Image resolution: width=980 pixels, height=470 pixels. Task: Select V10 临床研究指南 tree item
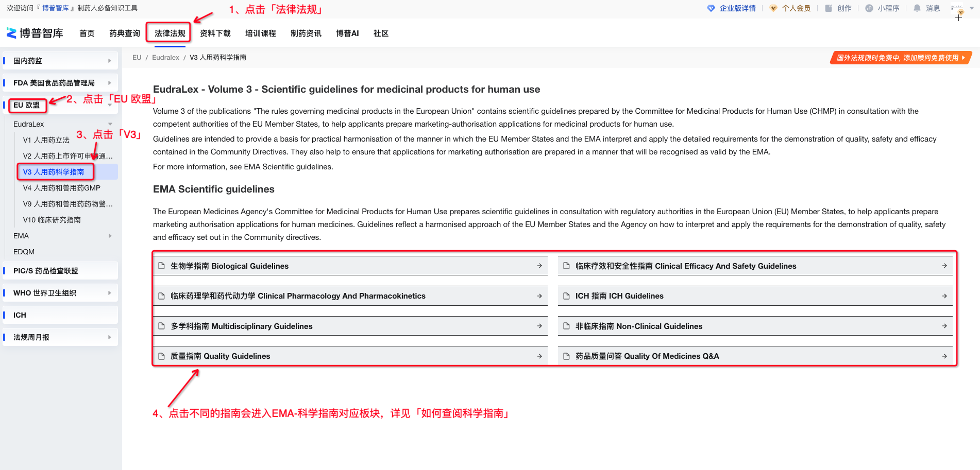pyautogui.click(x=52, y=220)
